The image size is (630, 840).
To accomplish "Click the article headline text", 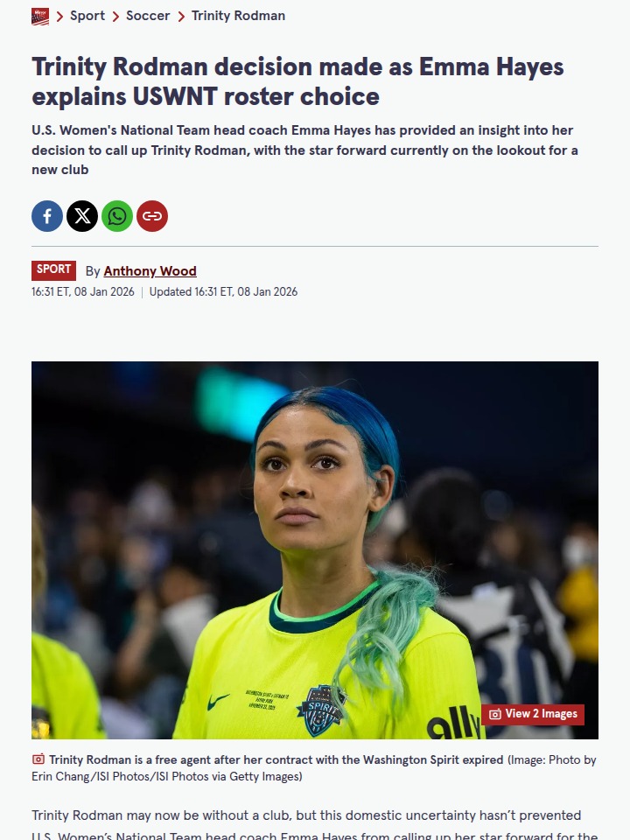I will pos(297,82).
